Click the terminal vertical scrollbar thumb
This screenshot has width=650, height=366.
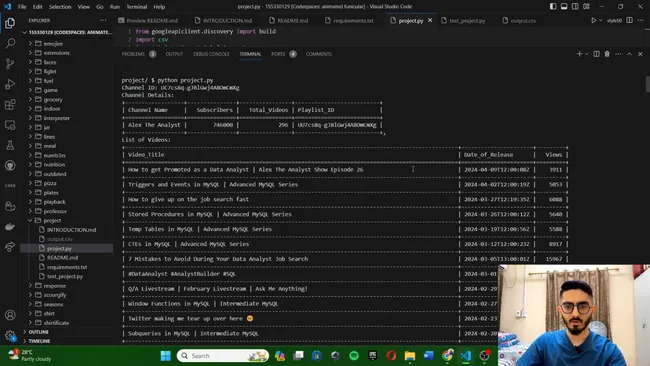pos(648,84)
